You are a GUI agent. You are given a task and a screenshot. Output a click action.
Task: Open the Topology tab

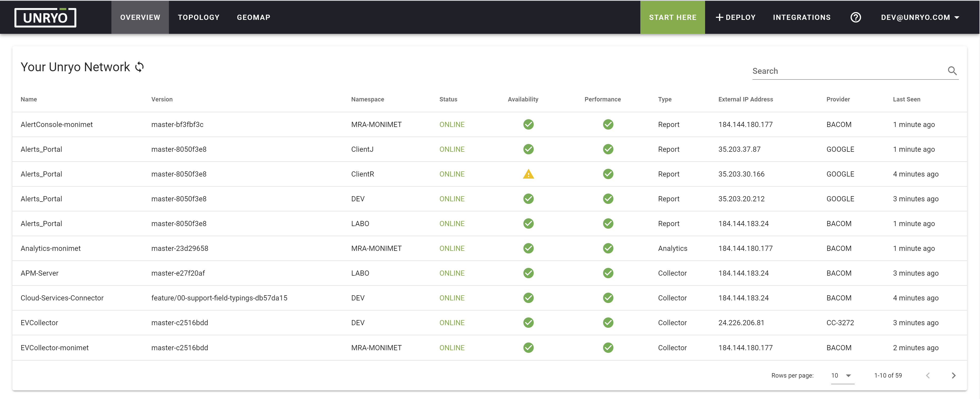click(199, 18)
